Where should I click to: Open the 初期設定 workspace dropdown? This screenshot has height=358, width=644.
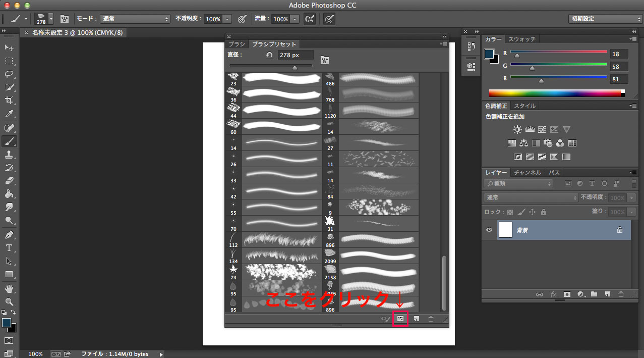605,19
